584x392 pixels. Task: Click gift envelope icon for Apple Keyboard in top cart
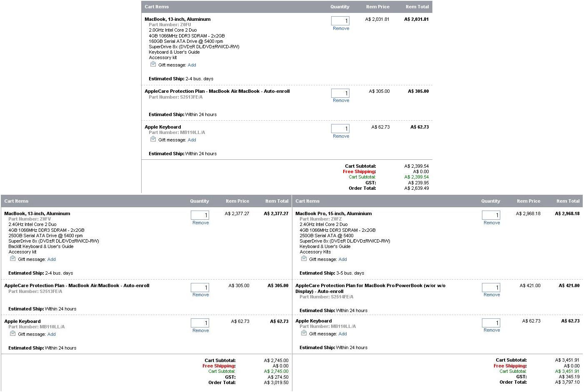(153, 139)
